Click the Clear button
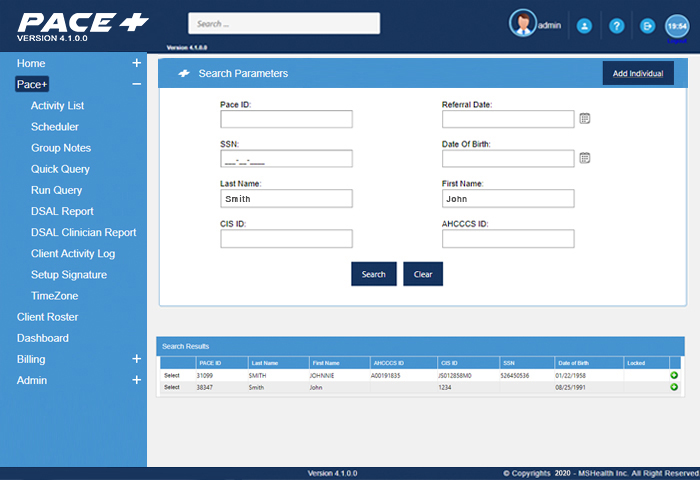The height and width of the screenshot is (480, 700). [x=423, y=274]
